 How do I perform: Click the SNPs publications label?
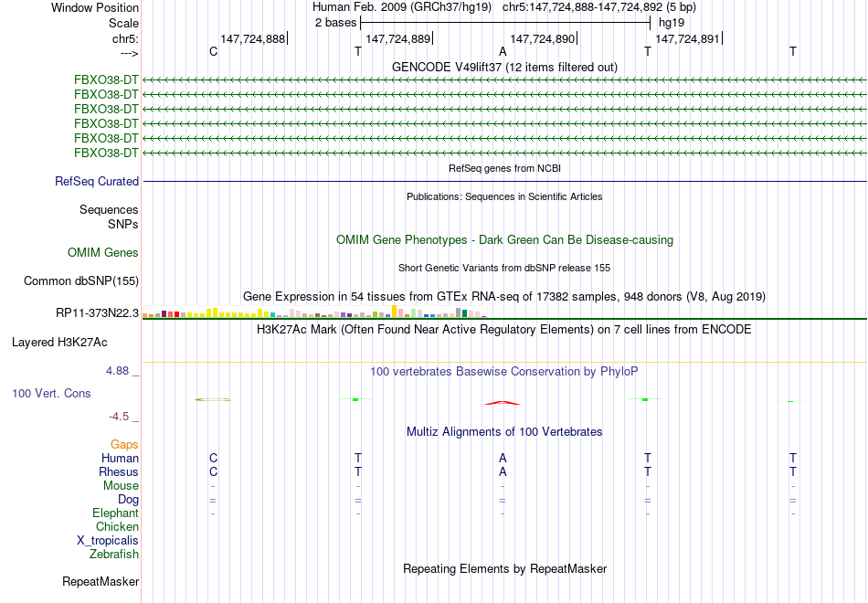[x=123, y=224]
